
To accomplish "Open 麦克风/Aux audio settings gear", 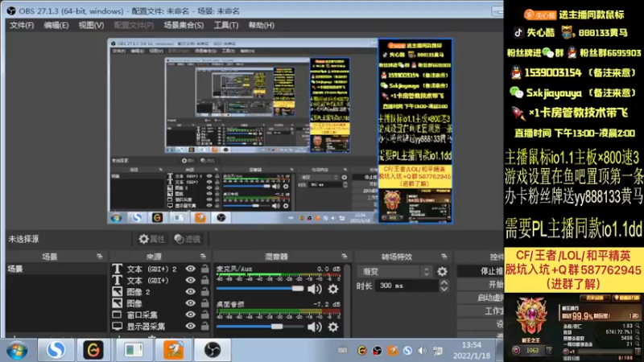I will click(x=333, y=289).
